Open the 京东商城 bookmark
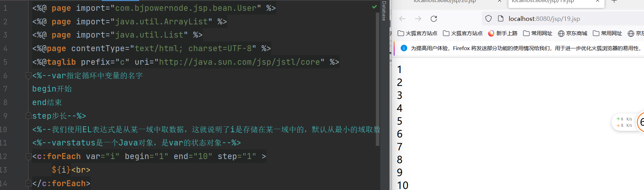The height and width of the screenshot is (190, 644). coord(573,33)
